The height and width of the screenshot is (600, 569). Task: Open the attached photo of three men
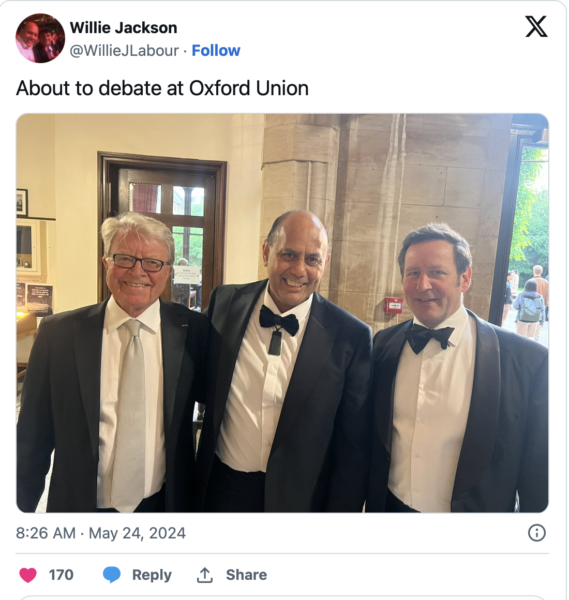pos(282,313)
